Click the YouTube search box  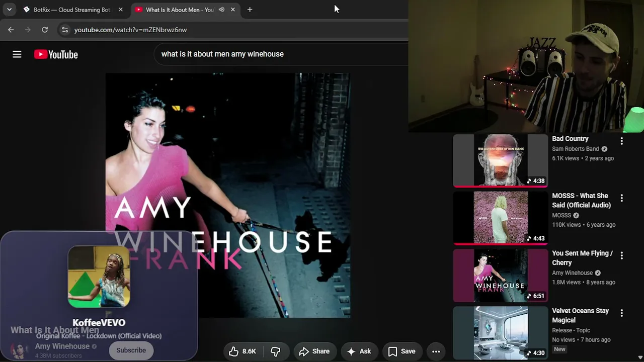point(282,54)
